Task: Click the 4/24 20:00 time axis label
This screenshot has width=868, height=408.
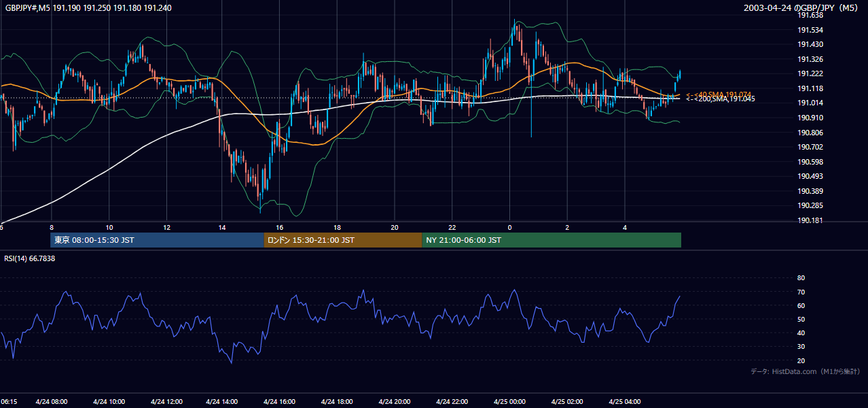Action: [x=394, y=402]
